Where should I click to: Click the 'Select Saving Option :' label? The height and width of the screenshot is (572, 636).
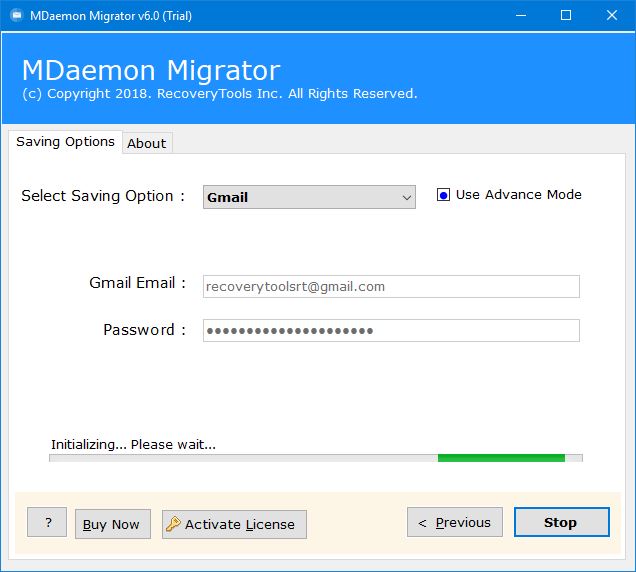(x=103, y=196)
